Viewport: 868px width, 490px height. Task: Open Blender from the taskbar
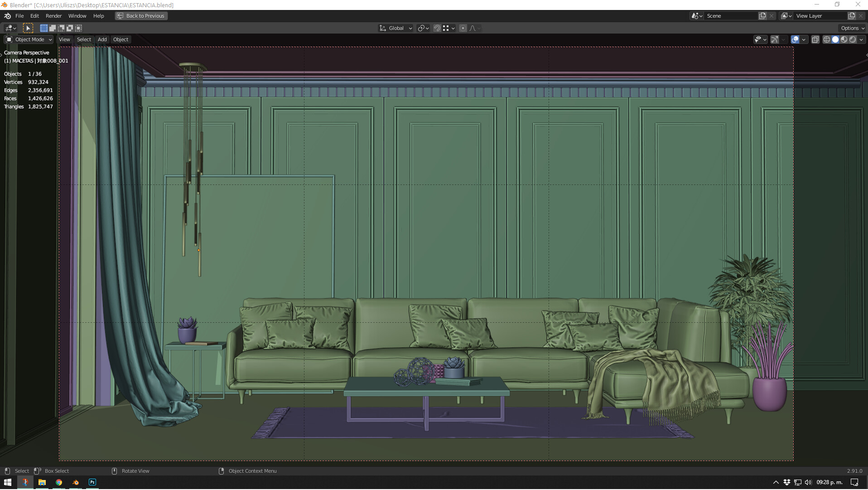(x=76, y=482)
